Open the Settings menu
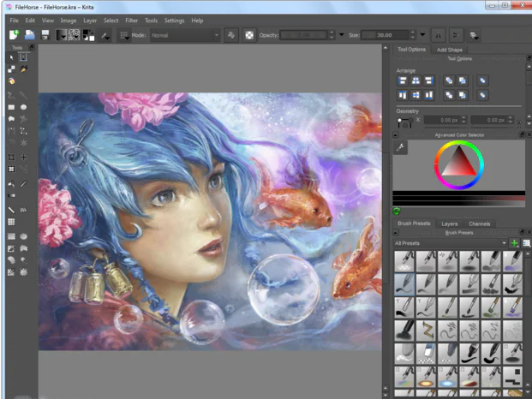 point(174,21)
